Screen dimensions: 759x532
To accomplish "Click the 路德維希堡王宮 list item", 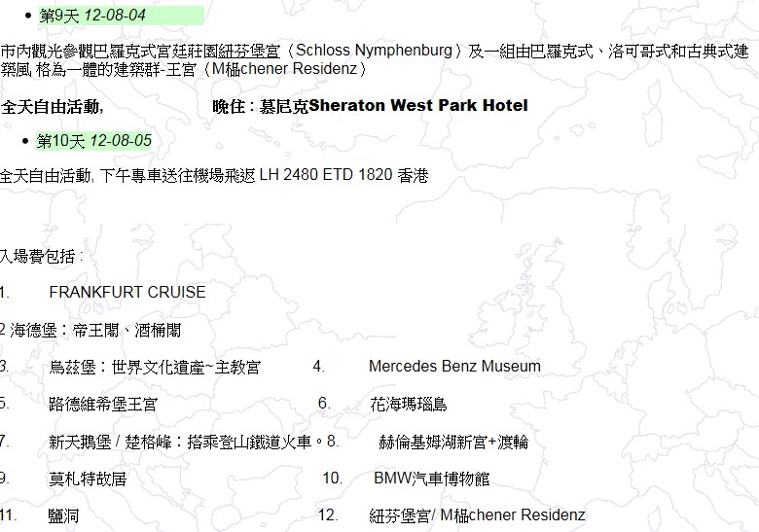I will [103, 404].
